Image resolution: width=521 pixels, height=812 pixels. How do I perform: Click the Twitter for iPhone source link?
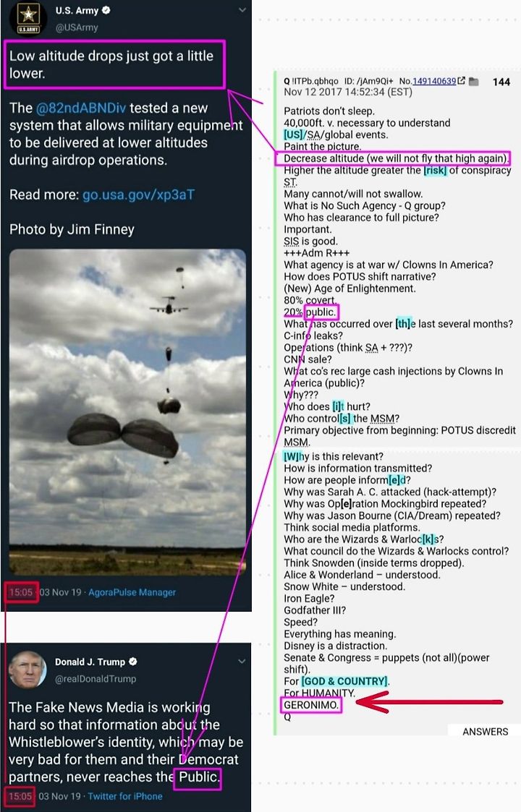tap(125, 796)
